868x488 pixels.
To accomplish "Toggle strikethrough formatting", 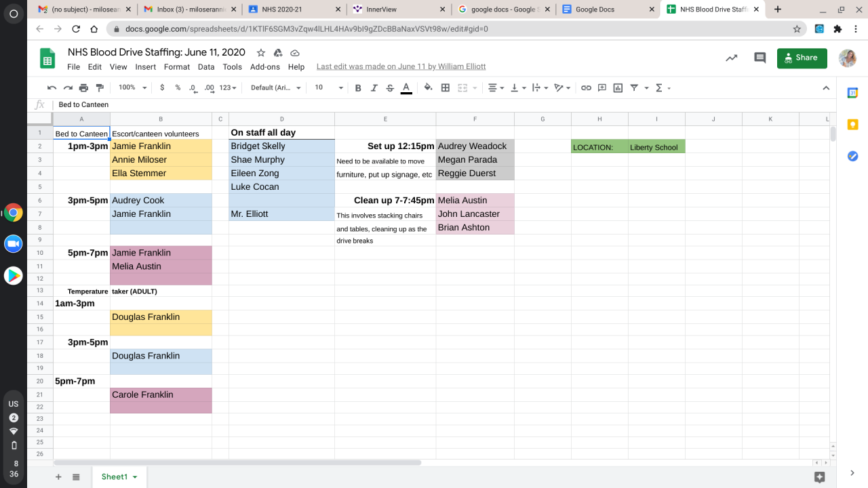I will [x=390, y=87].
